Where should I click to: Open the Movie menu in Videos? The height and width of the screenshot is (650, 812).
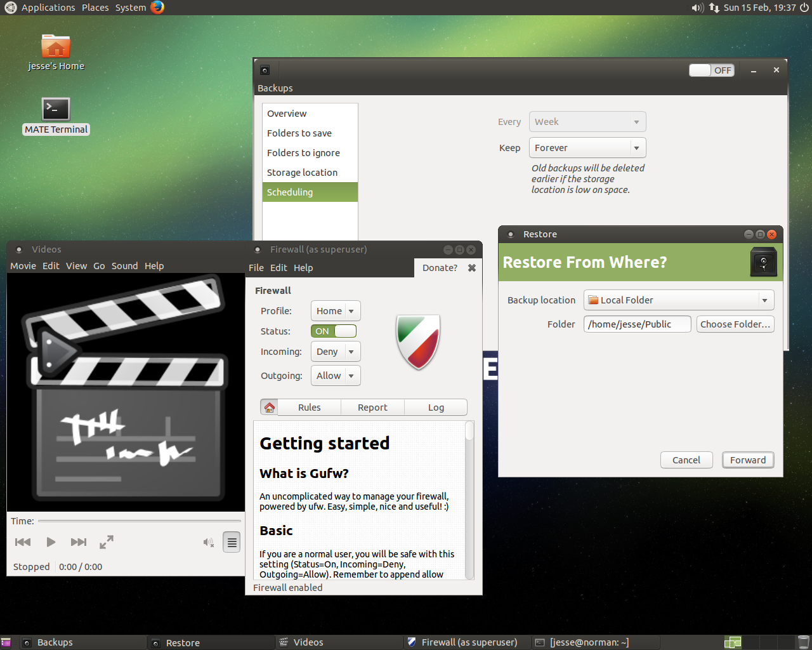pyautogui.click(x=23, y=266)
